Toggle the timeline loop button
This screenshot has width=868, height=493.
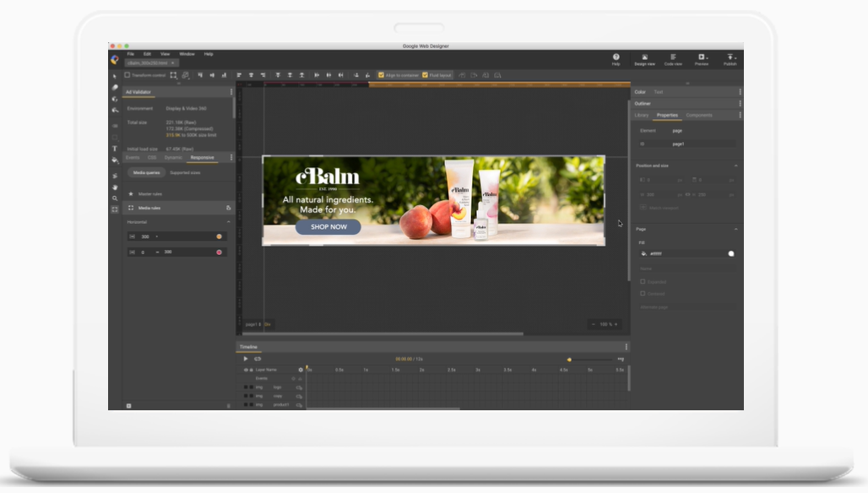(258, 359)
